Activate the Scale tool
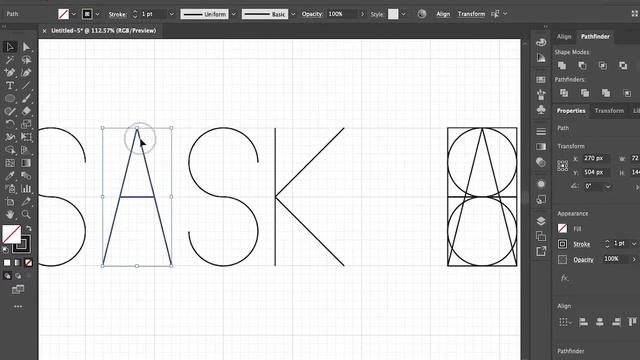Screen dimensions: 640x360 click(26, 124)
